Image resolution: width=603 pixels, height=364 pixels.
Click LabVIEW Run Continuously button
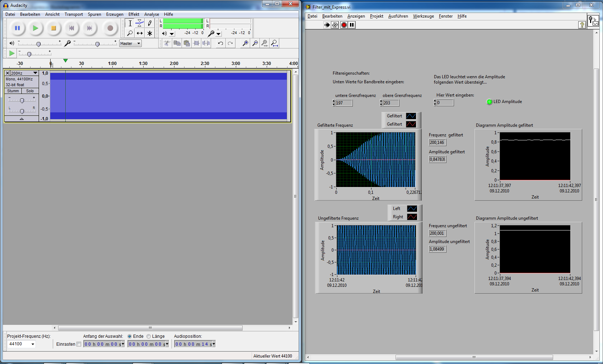(335, 25)
